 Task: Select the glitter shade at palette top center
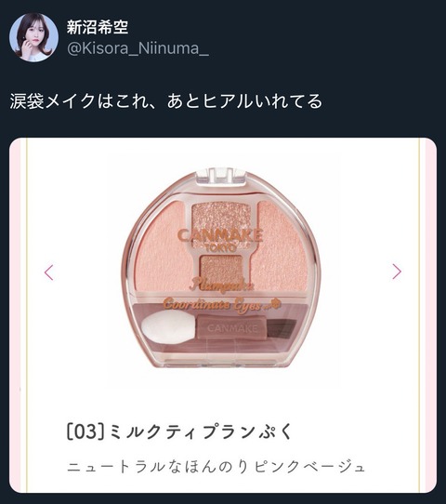(x=221, y=216)
